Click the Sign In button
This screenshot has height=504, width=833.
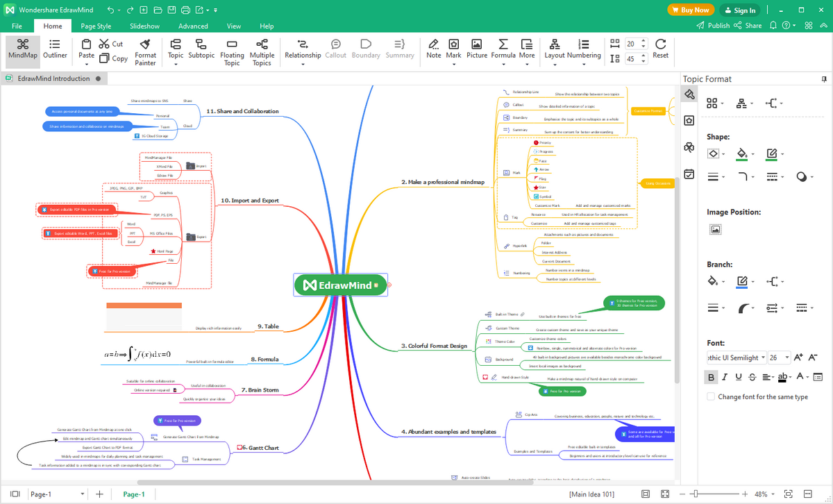coord(740,10)
